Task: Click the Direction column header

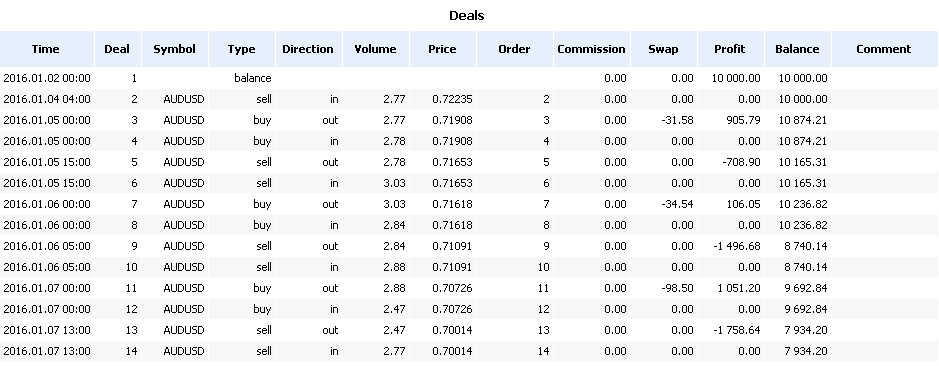Action: tap(308, 49)
